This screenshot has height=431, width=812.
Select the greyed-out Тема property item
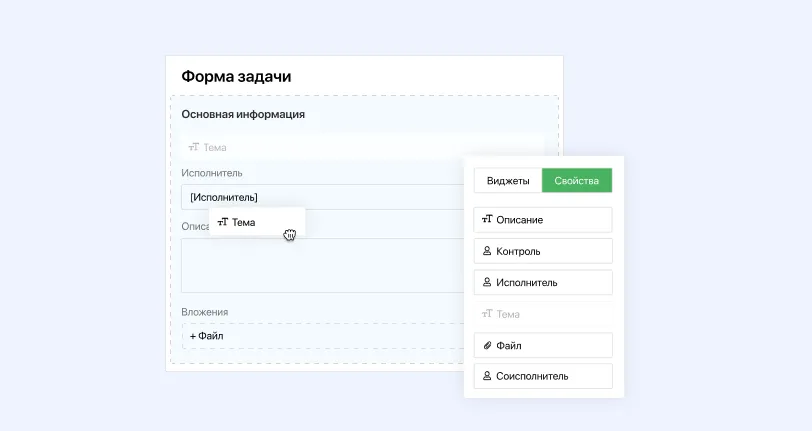[x=543, y=314]
